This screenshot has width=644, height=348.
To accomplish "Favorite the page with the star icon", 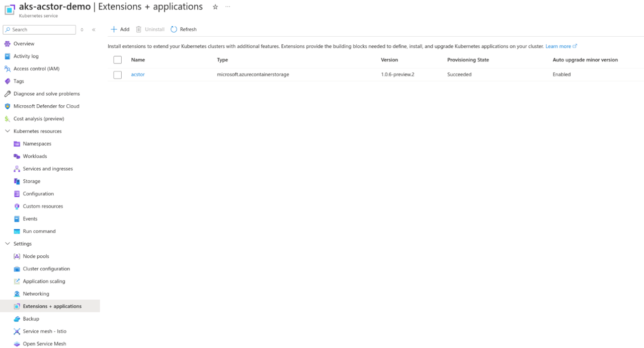I will tap(215, 7).
